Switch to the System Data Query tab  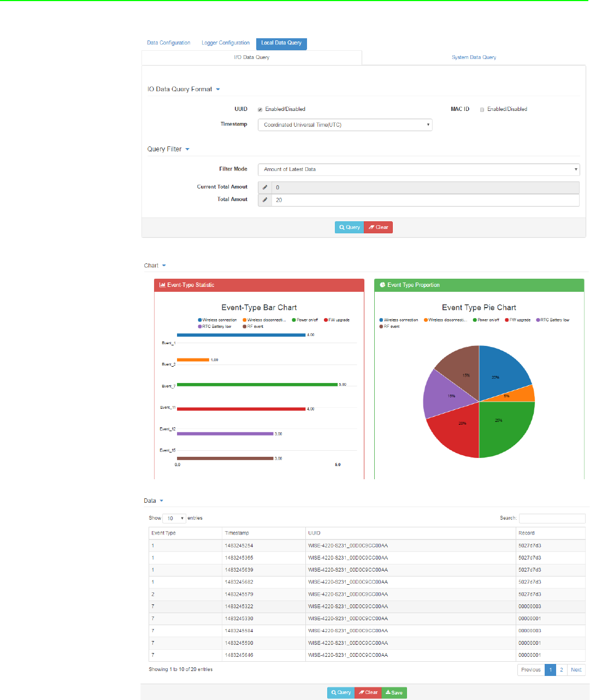tap(474, 57)
